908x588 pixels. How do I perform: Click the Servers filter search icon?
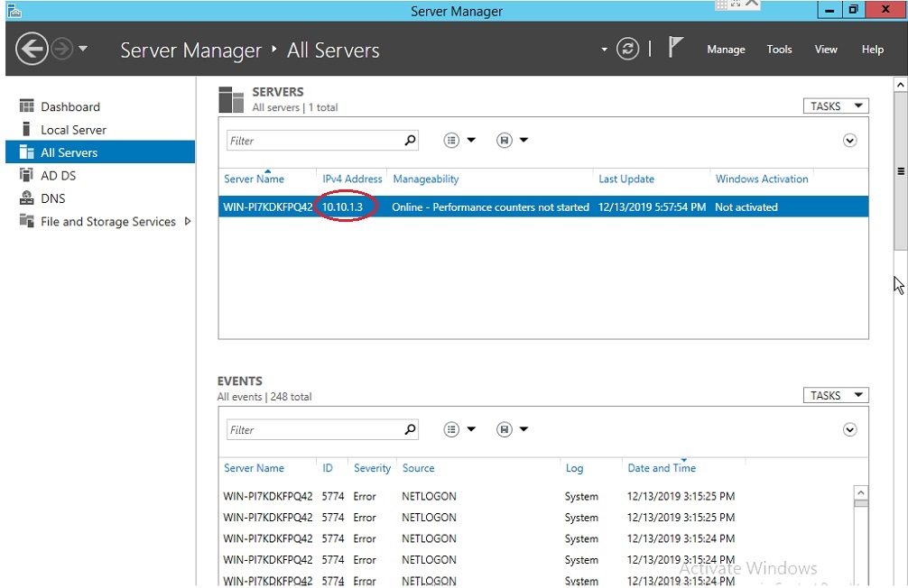tap(410, 140)
